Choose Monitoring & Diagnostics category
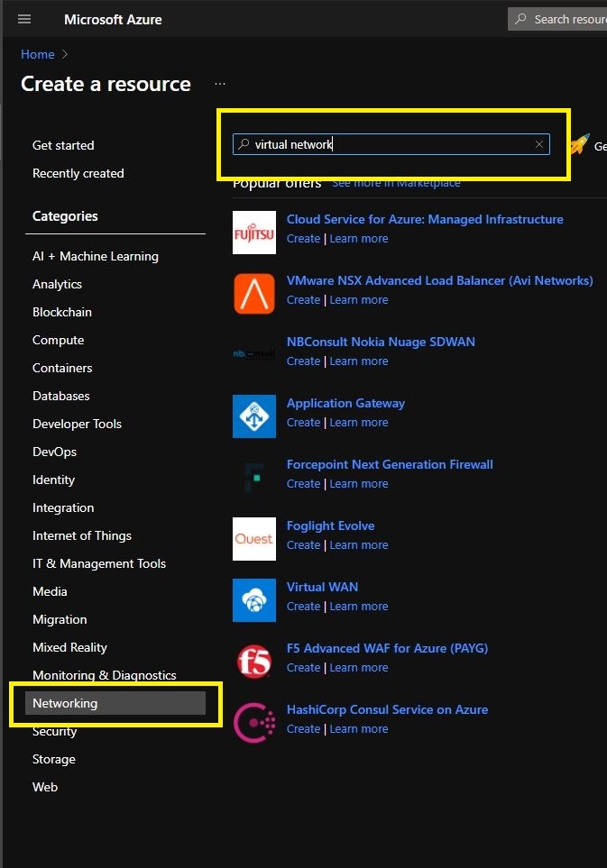This screenshot has height=868, width=607. pos(104,675)
